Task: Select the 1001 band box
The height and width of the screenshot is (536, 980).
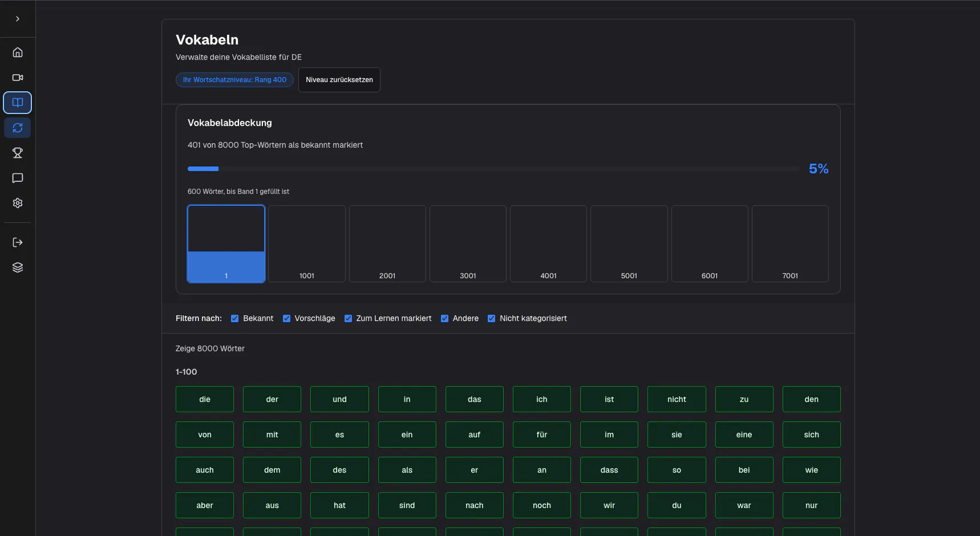Action: 307,244
